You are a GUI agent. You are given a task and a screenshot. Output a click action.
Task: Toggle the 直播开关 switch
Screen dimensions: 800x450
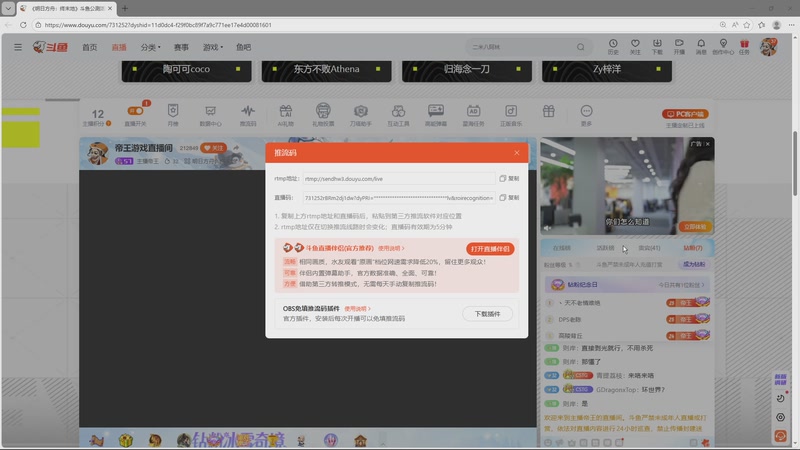[136, 111]
